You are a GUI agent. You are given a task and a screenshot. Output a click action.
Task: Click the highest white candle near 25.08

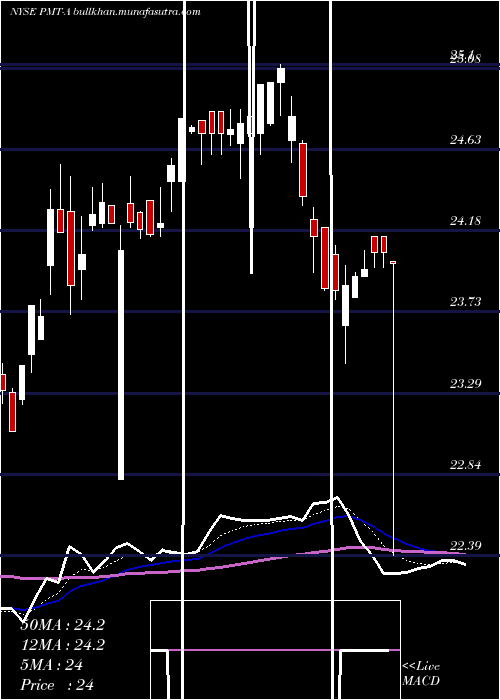pos(281,75)
